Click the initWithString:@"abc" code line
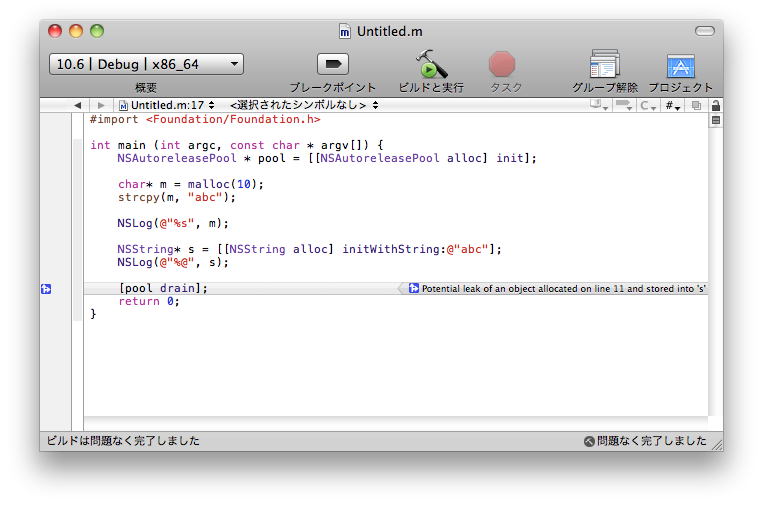Image resolution: width=763 pixels, height=511 pixels. (309, 249)
